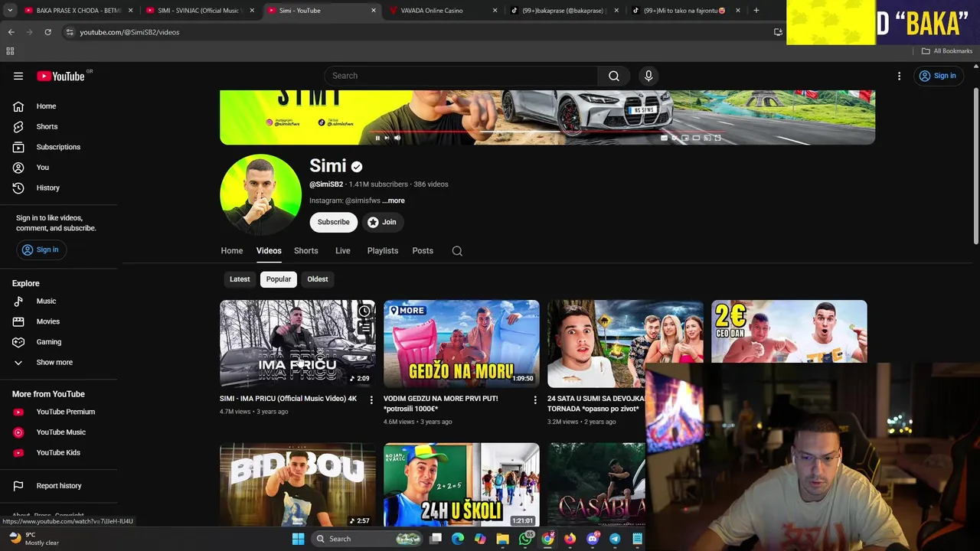Switch to channel Posts tab
The image size is (980, 551).
[423, 251]
